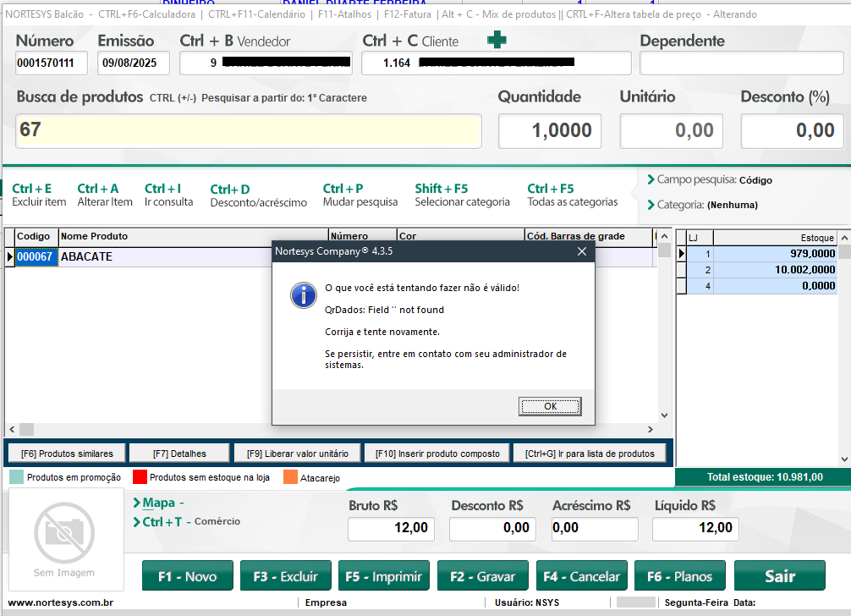This screenshot has width=851, height=616.
Task: Click the Mapa green arrow link
Action: tap(137, 503)
